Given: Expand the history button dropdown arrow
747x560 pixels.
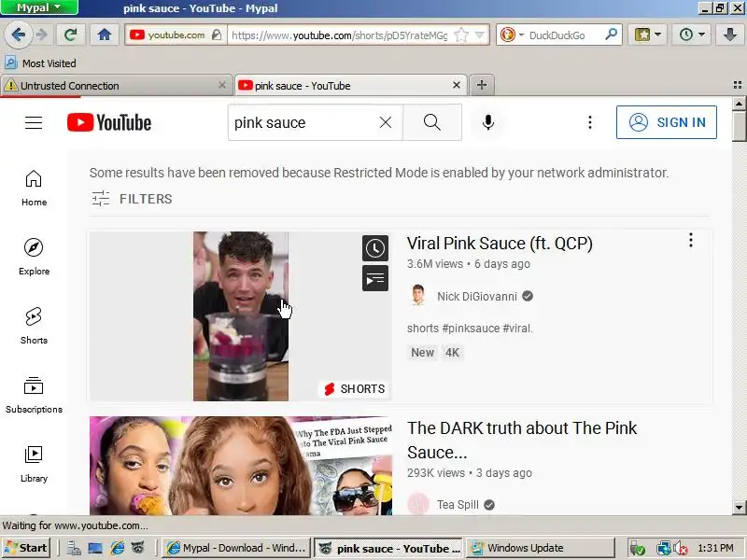Looking at the screenshot, I should 701,35.
